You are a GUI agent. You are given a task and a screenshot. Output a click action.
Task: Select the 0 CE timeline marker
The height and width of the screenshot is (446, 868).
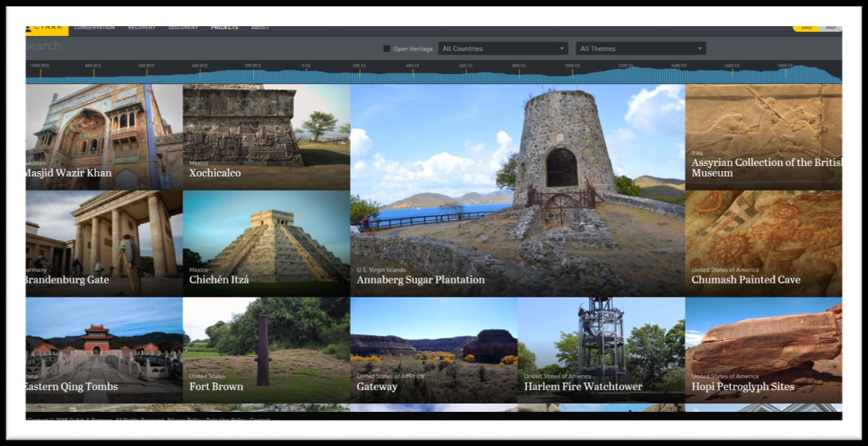point(306,66)
